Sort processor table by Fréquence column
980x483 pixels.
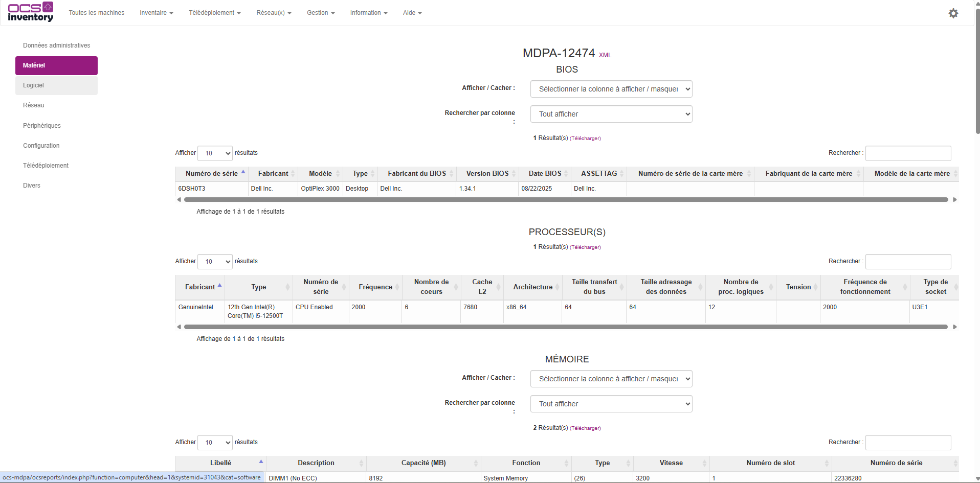pyautogui.click(x=375, y=287)
